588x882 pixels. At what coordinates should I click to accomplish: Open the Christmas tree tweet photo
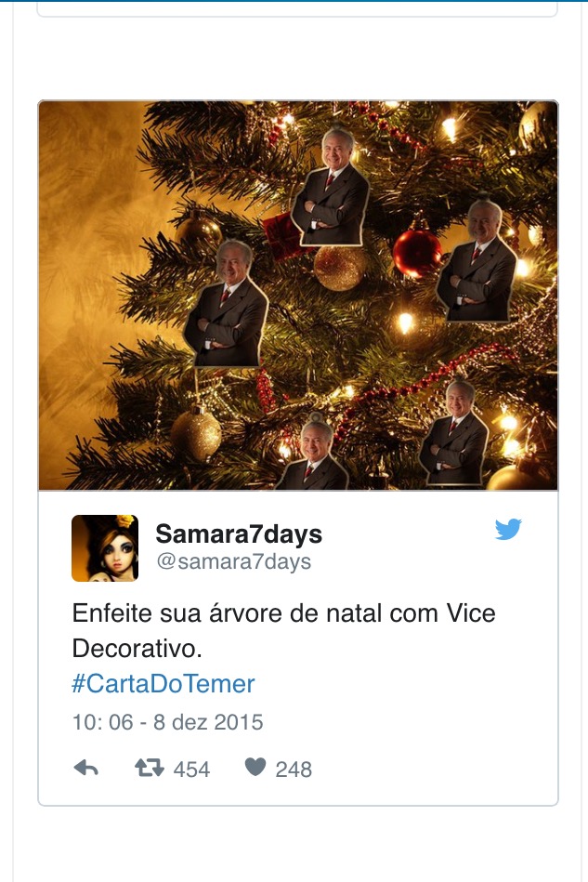(x=298, y=296)
